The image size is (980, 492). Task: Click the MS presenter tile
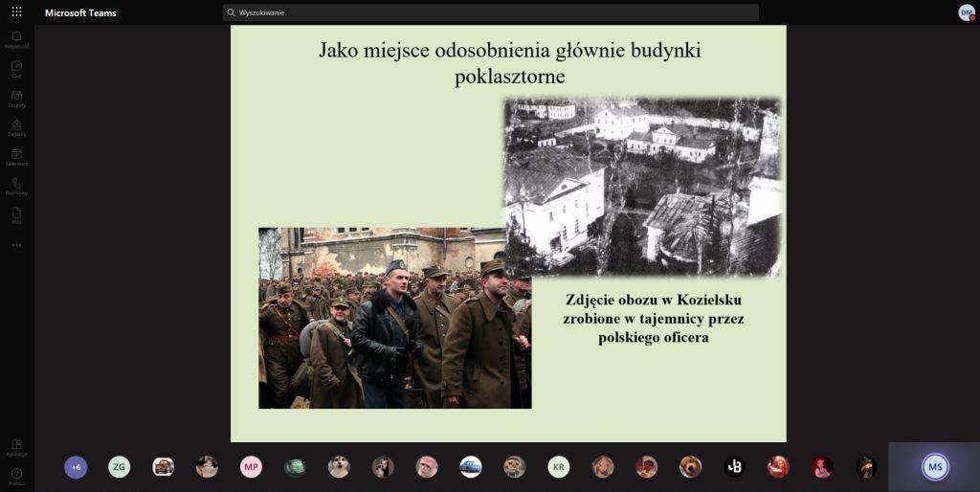click(x=934, y=467)
